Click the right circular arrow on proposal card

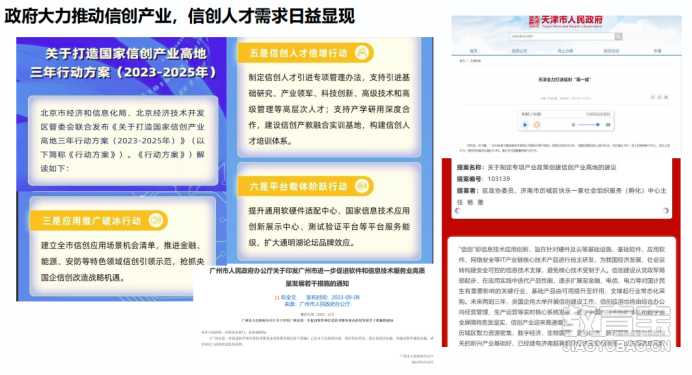click(666, 211)
